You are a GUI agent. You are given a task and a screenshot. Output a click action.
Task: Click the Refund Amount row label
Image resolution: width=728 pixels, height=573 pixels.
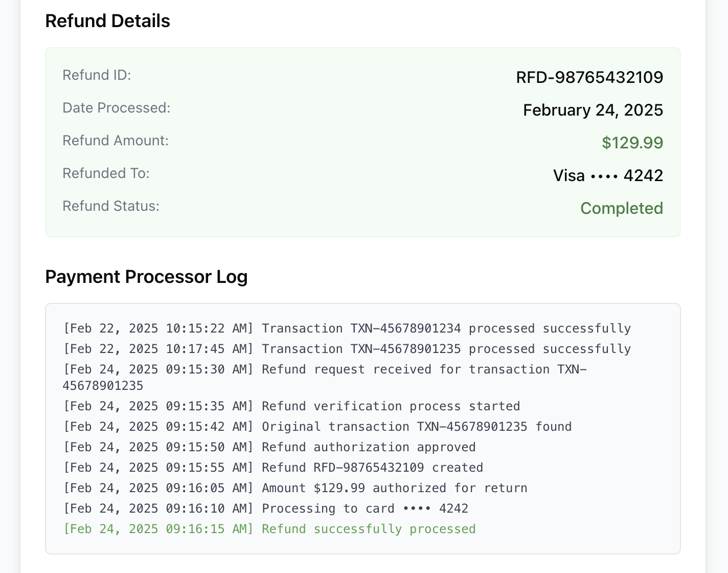(x=116, y=140)
